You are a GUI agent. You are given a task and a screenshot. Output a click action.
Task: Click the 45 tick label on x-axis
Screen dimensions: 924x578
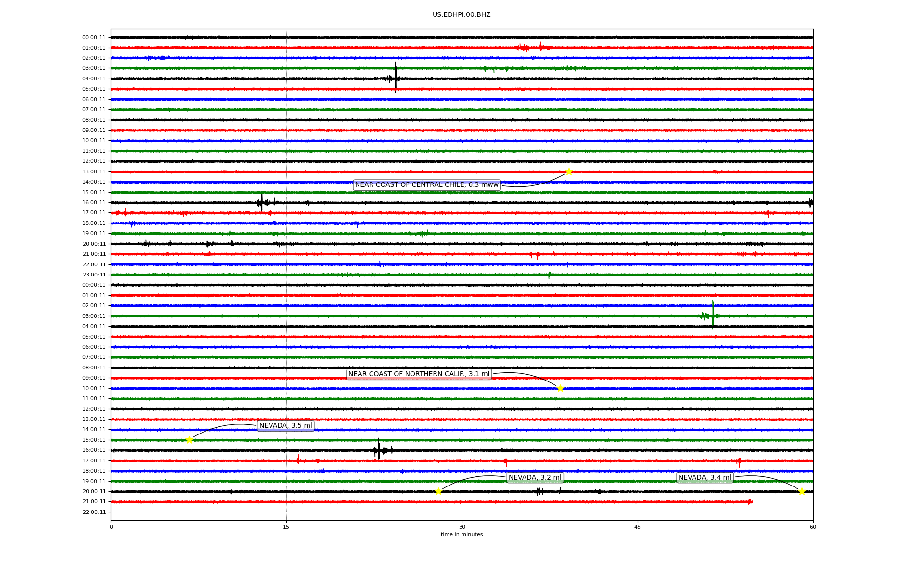(638, 527)
